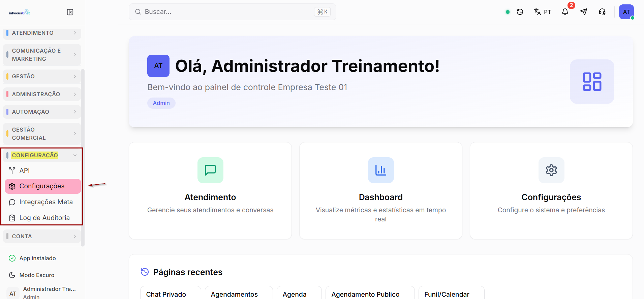Expand the GESTÃO COMERCIAL section
Viewport: 644px width, 299px height.
(42, 134)
